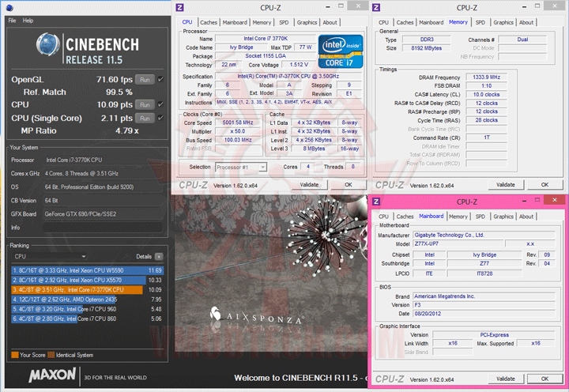The image size is (569, 392).
Task: Select SPD tab in Memory window
Action: (480, 22)
